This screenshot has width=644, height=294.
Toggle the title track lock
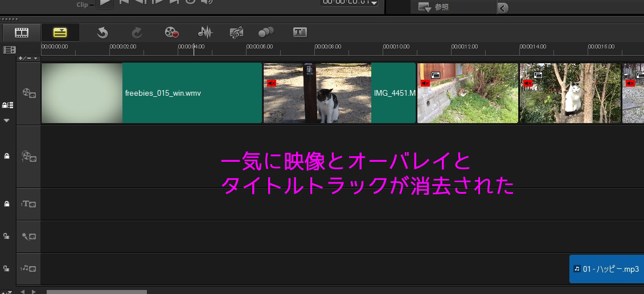[x=7, y=204]
